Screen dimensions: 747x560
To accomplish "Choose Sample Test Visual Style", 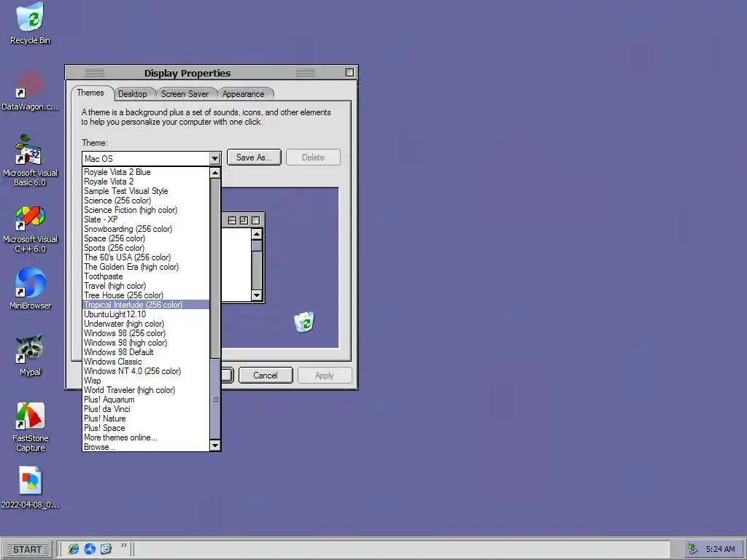I will [146, 191].
